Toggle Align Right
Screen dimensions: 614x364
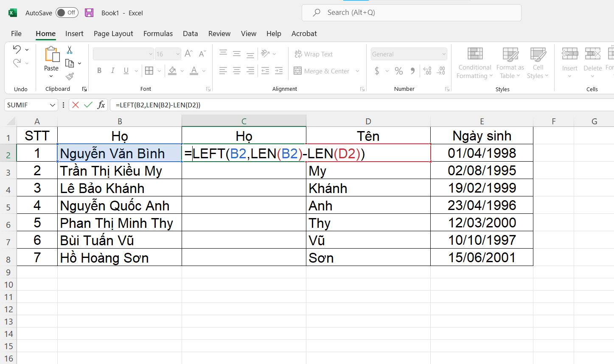click(250, 71)
